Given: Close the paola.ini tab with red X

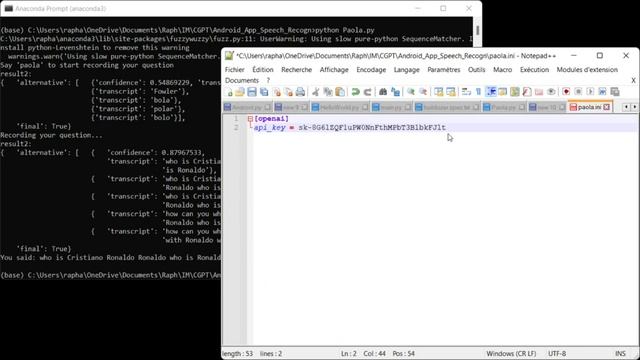Looking at the screenshot, I should (x=607, y=107).
